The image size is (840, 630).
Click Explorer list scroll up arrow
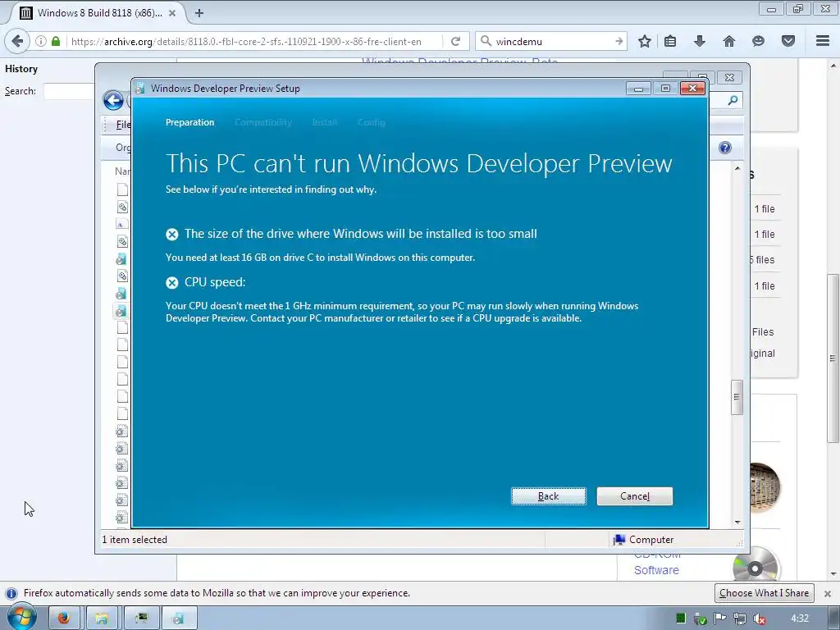(737, 168)
